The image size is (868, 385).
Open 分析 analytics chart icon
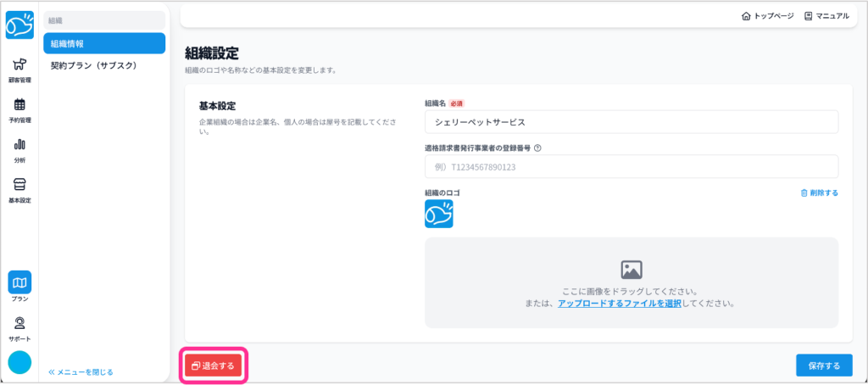(19, 148)
